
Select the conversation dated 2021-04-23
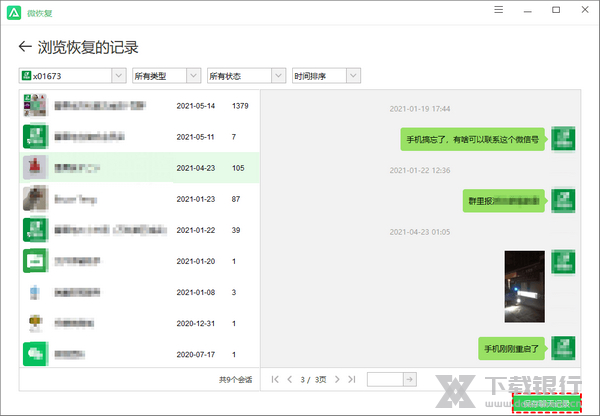coord(139,168)
